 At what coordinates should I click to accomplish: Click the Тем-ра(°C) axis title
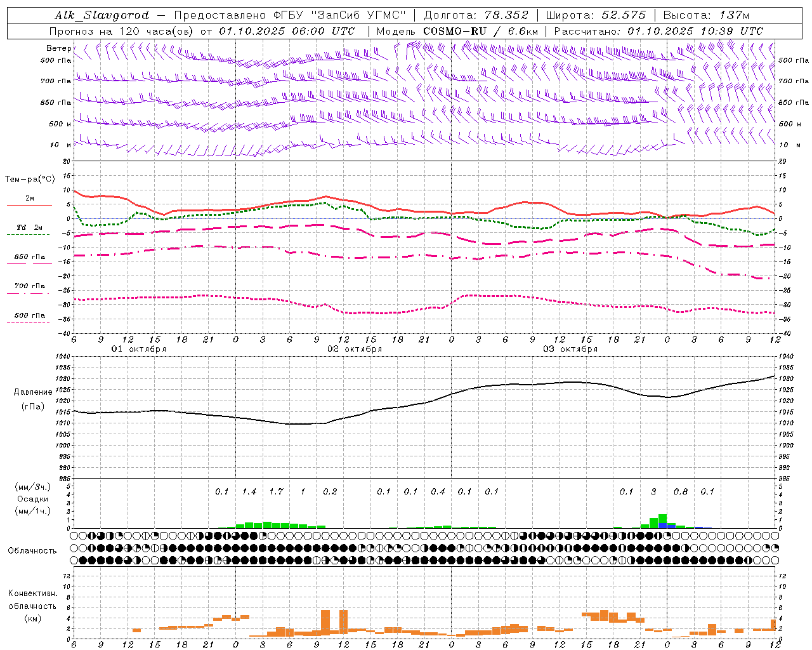[x=30, y=180]
